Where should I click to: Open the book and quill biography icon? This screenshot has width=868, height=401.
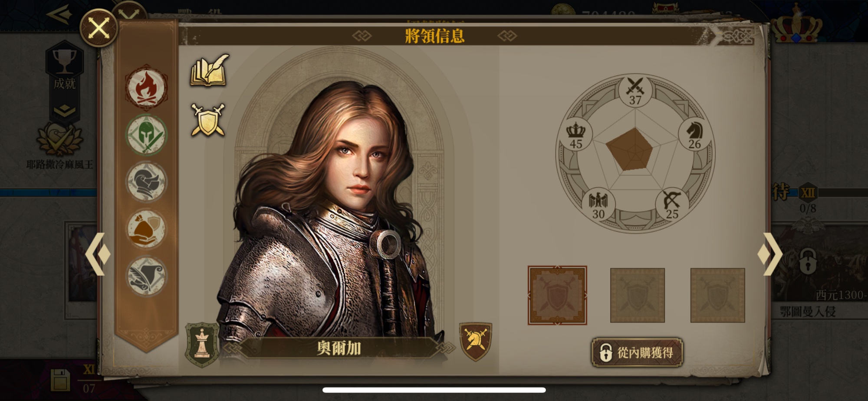click(209, 70)
